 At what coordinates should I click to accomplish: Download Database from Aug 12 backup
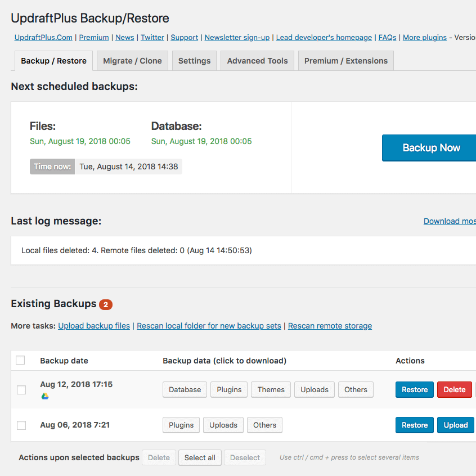click(185, 389)
